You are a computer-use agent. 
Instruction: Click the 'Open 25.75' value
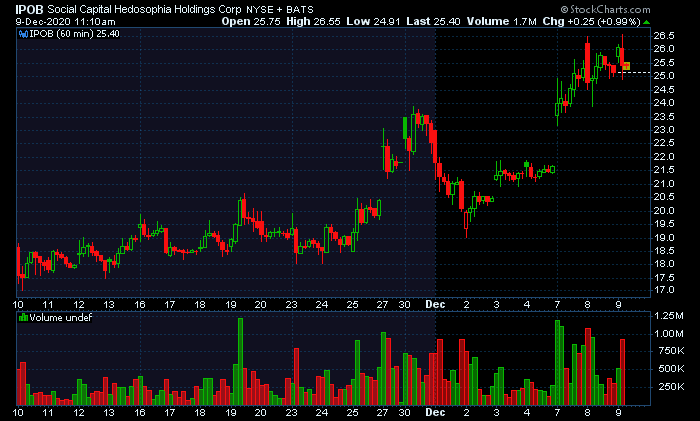(251, 21)
